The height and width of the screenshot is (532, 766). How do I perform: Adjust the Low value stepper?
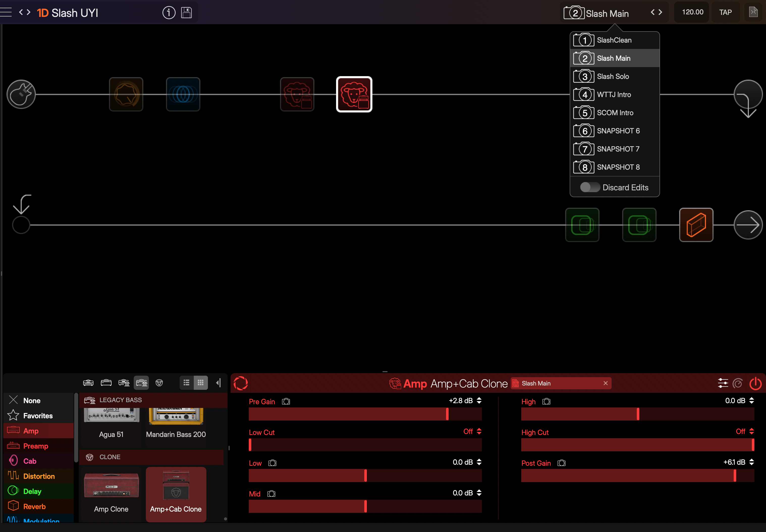[x=479, y=462]
